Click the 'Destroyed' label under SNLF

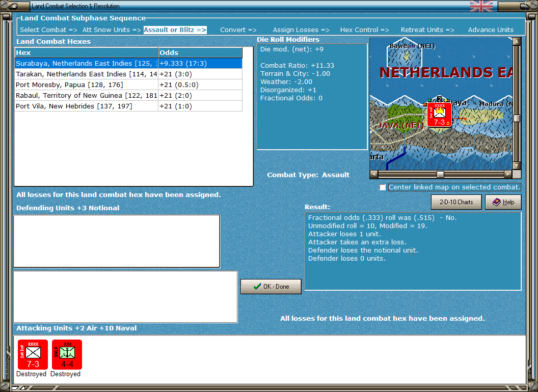click(x=66, y=374)
